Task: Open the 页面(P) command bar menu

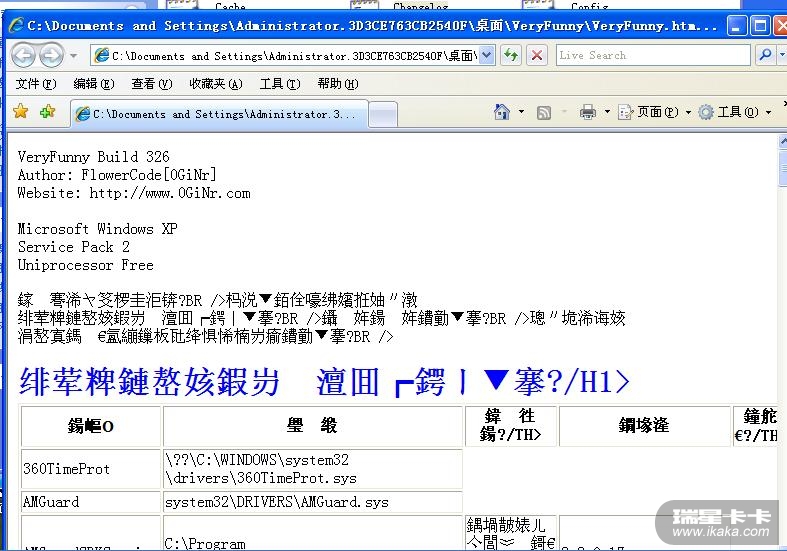Action: click(654, 112)
